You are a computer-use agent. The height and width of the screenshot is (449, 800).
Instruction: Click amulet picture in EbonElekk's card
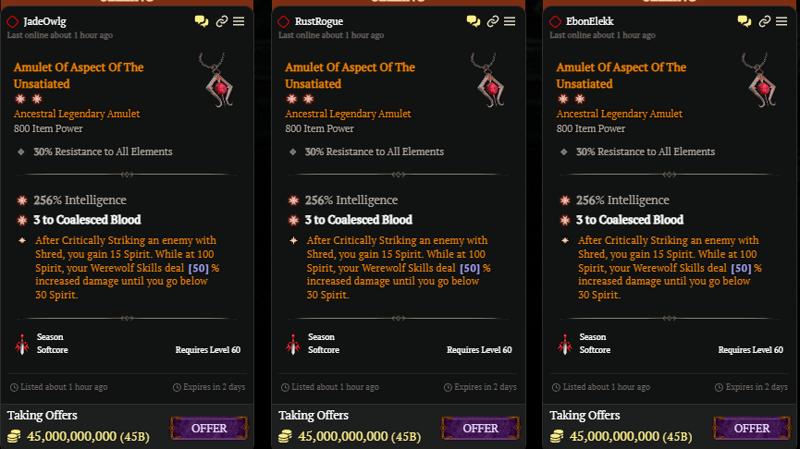760,80
